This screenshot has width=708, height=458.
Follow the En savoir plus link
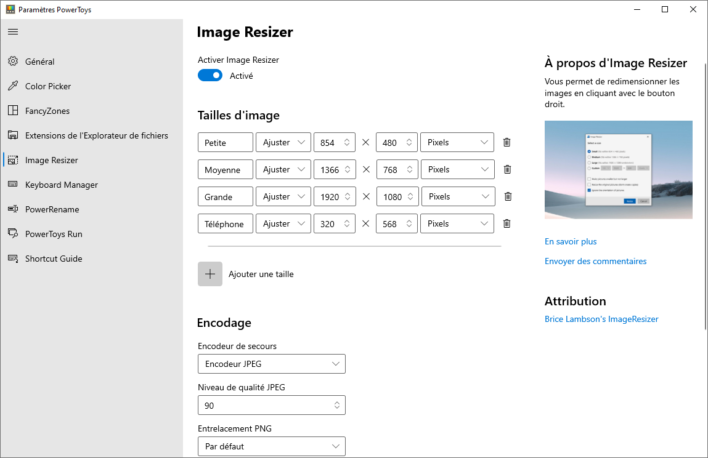tap(570, 241)
